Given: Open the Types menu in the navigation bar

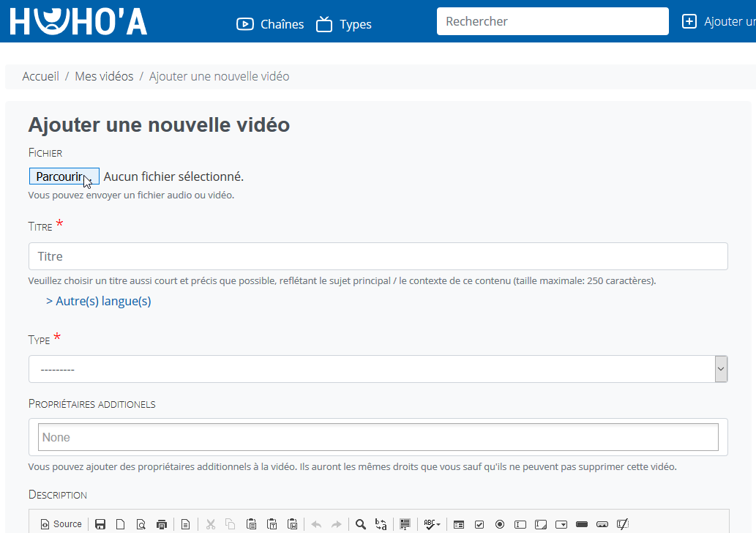Looking at the screenshot, I should coord(343,23).
